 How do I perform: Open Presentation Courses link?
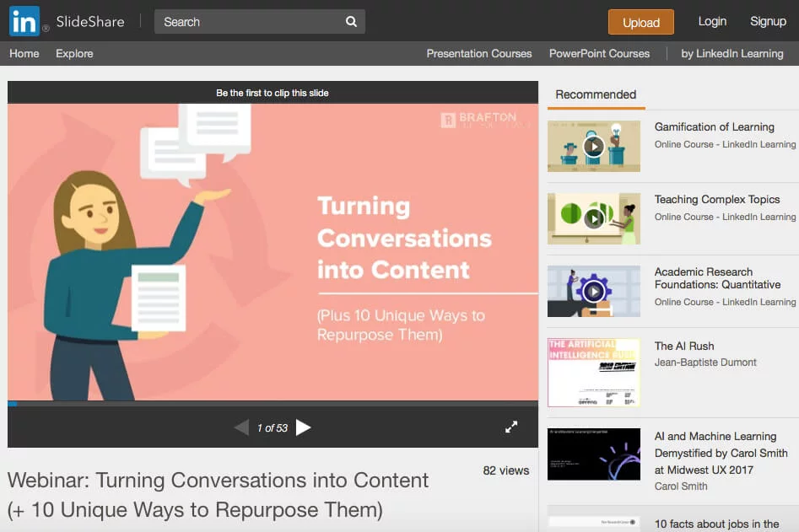478,53
